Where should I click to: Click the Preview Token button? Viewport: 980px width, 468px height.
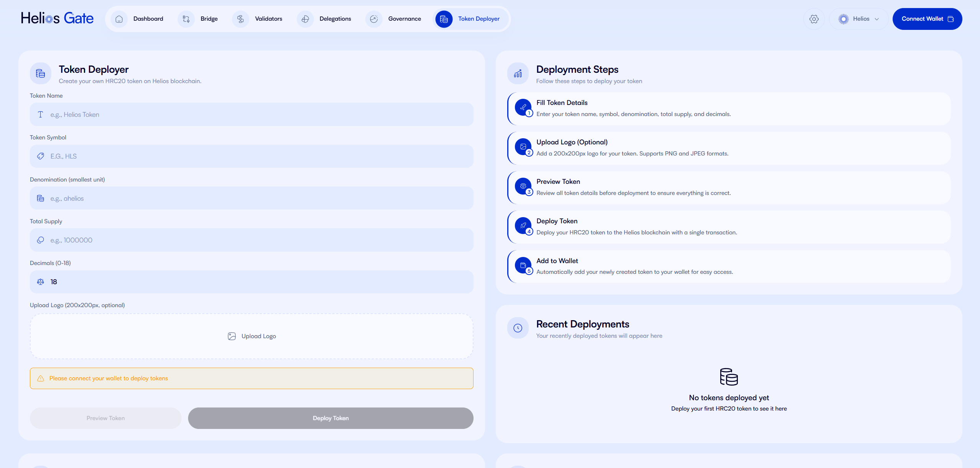(105, 418)
